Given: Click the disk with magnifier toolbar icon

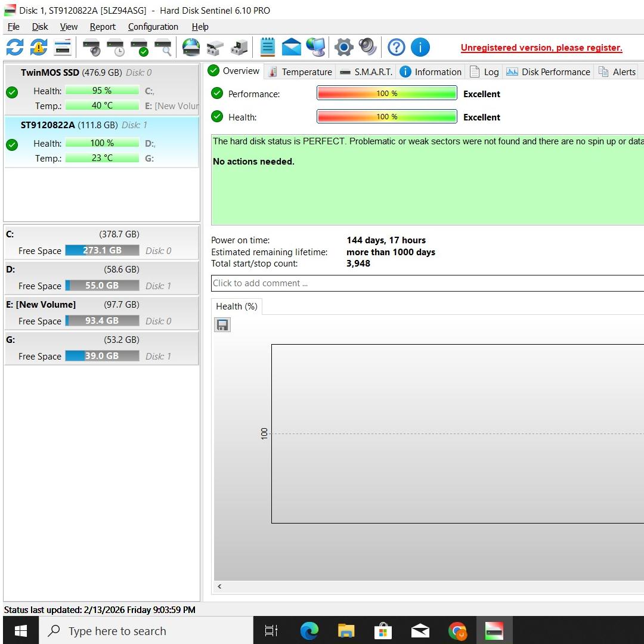Looking at the screenshot, I should pyautogui.click(x=163, y=47).
